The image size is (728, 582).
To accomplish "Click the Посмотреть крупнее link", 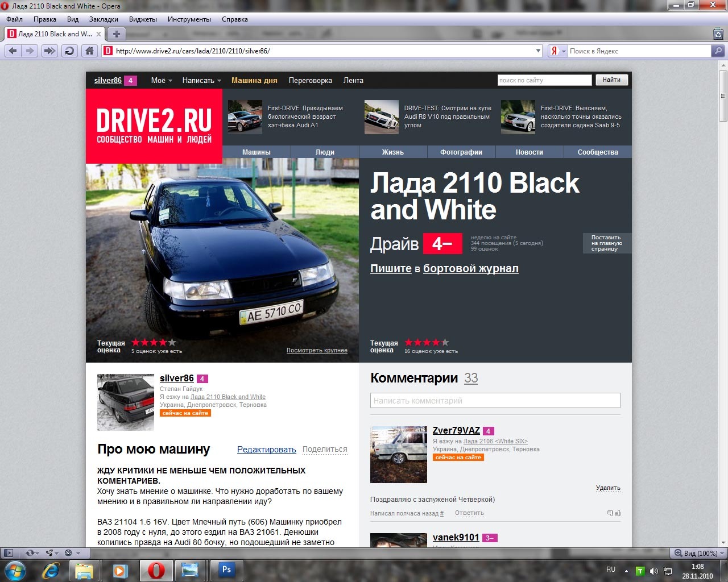I will tap(317, 351).
